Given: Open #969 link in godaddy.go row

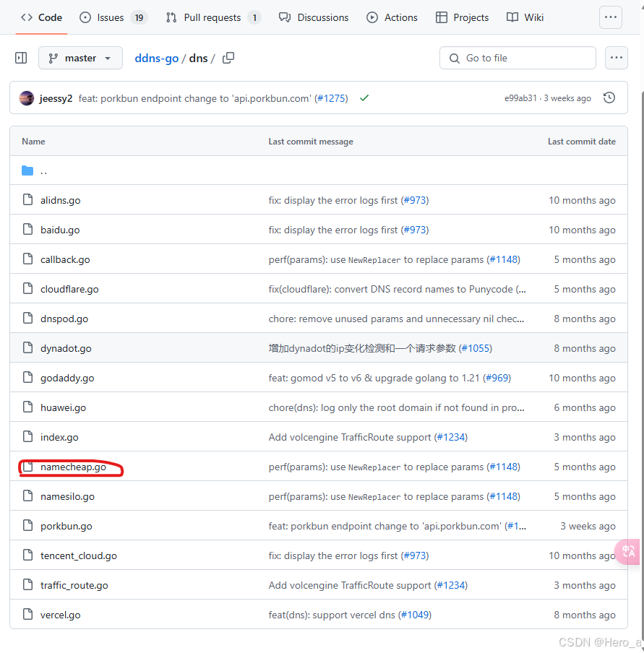Looking at the screenshot, I should point(497,378).
